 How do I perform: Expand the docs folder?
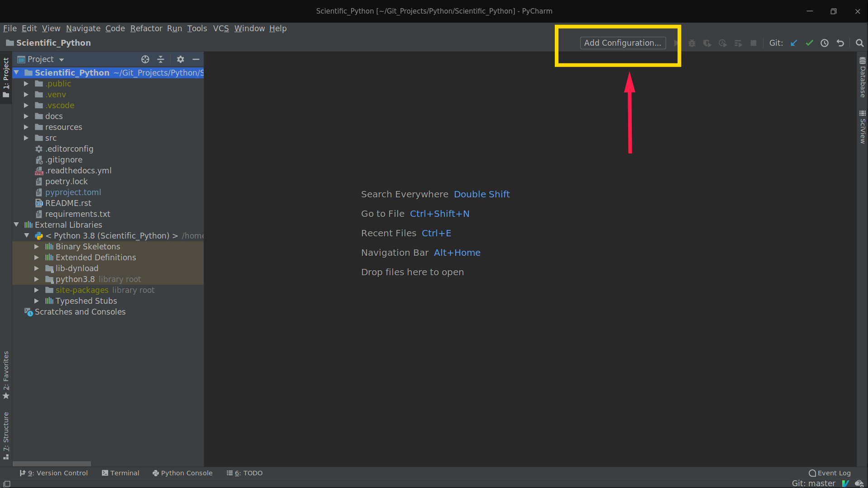[26, 116]
